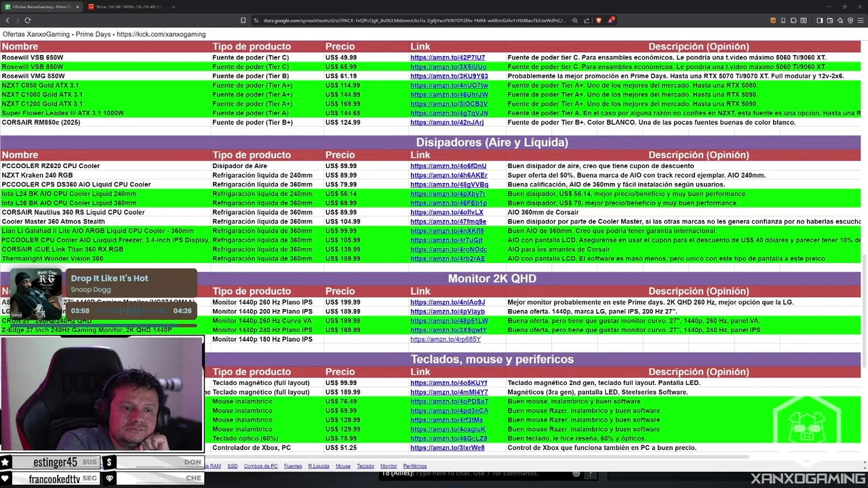Screen dimensions: 868x488
Task: Open the Leo AI sparkle icon
Action: click(x=840, y=20)
